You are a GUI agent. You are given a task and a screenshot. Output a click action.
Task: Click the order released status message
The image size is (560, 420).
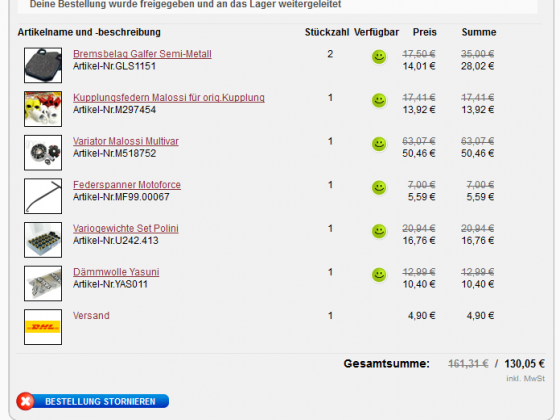point(185,4)
